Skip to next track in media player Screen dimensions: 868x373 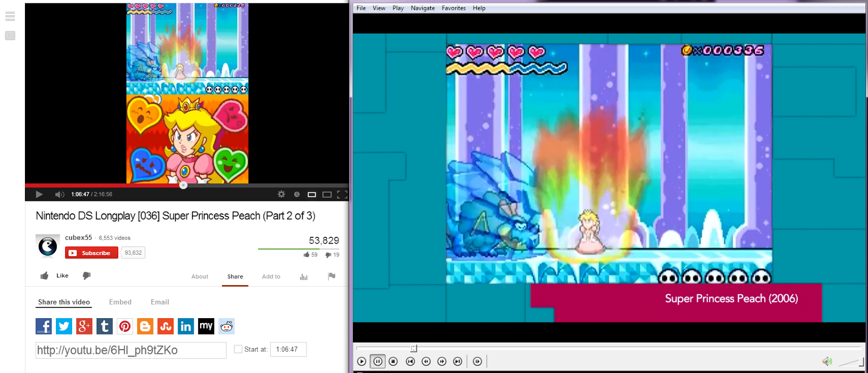coord(457,361)
